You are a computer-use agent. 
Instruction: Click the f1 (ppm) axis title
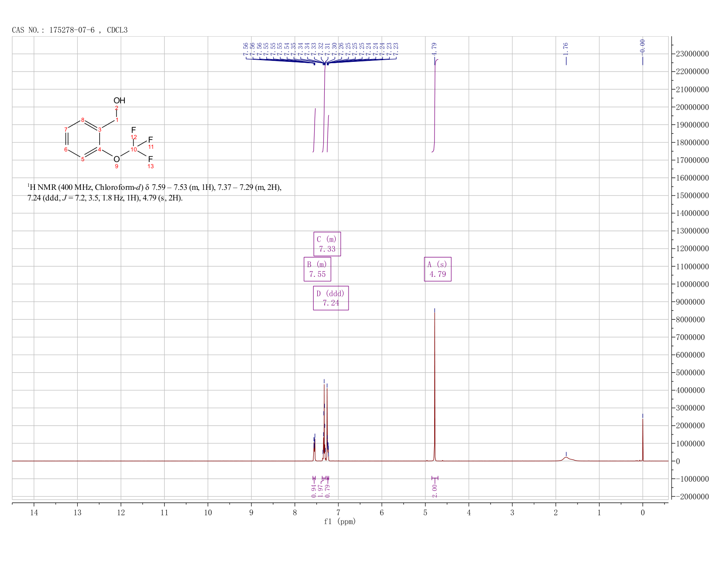tap(340, 521)
